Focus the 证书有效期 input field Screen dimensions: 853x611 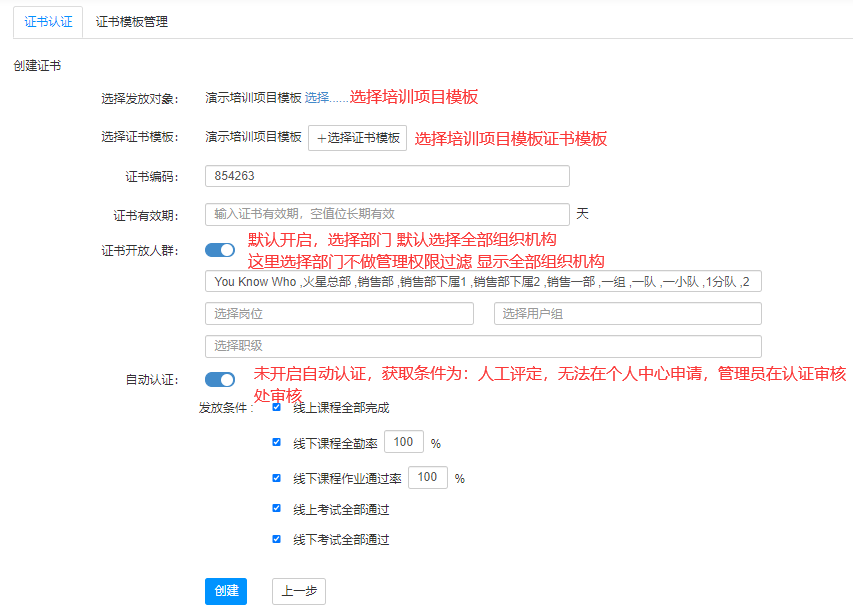pos(387,214)
